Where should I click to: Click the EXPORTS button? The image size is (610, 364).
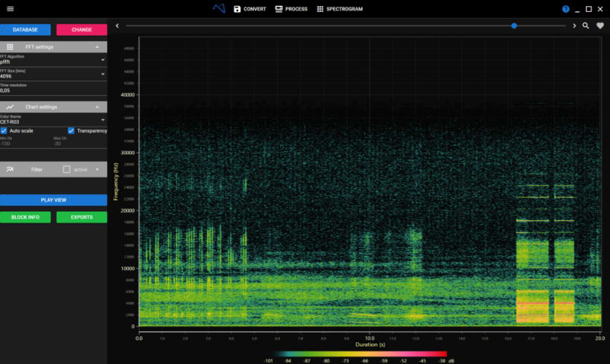click(x=82, y=217)
